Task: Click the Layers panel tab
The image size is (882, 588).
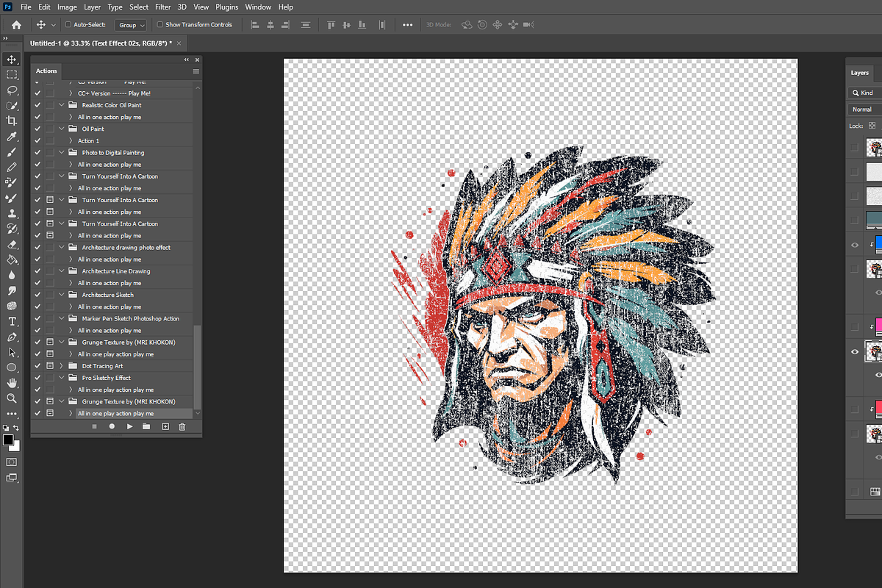Action: point(859,73)
